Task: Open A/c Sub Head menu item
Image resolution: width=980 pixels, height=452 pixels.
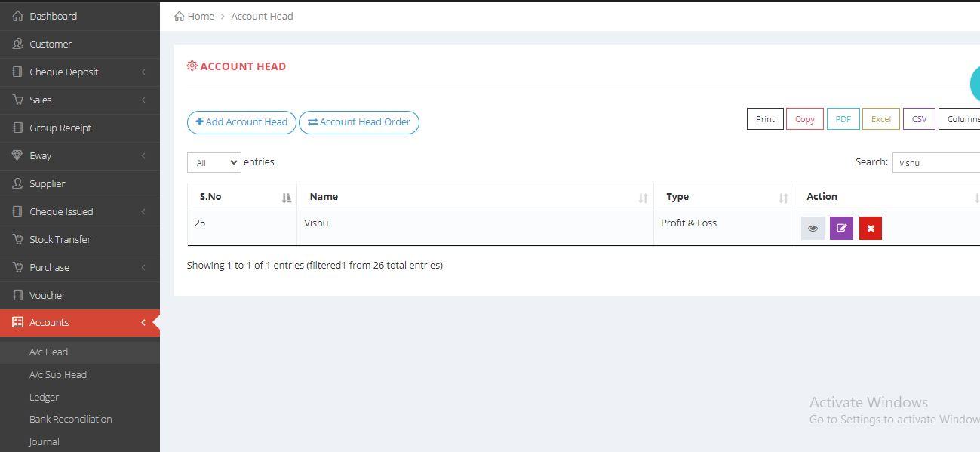Action: point(58,374)
